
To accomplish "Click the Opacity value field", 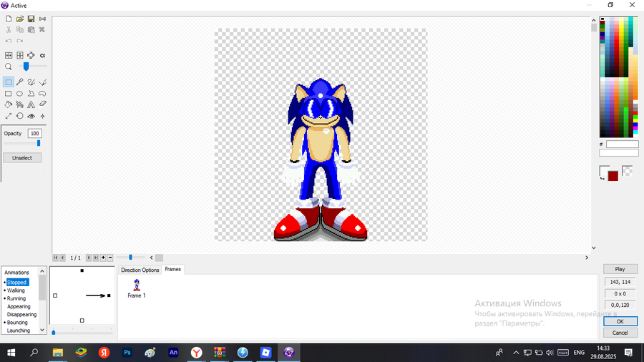I will [34, 133].
